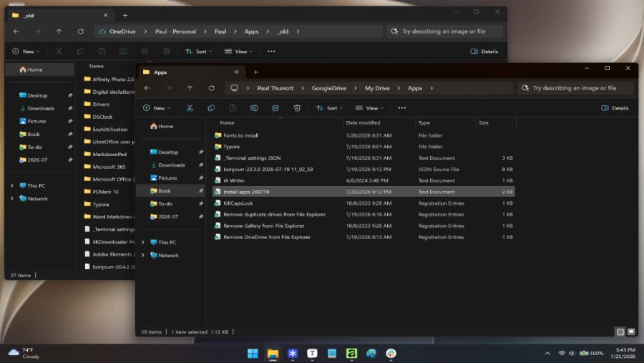Click Delete trash icon in Apps window toolbar
This screenshot has width=644, height=363.
click(297, 108)
